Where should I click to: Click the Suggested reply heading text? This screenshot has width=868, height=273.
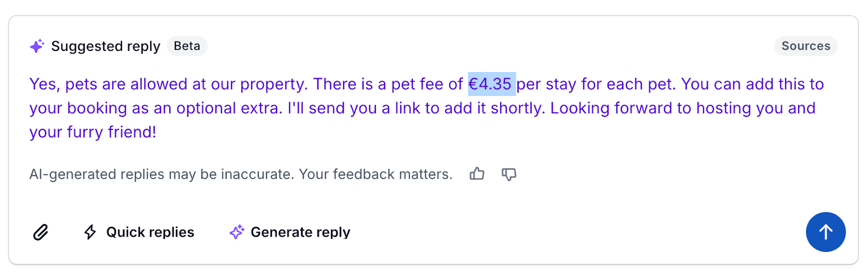106,47
